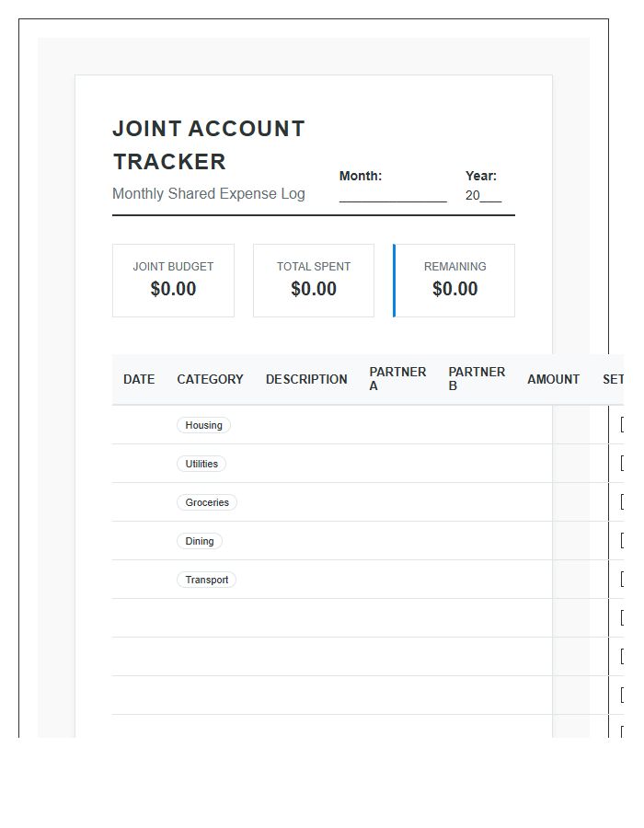Image resolution: width=644 pixels, height=828 pixels.
Task: Select the Total Spent $0.00 card
Action: [x=314, y=281]
